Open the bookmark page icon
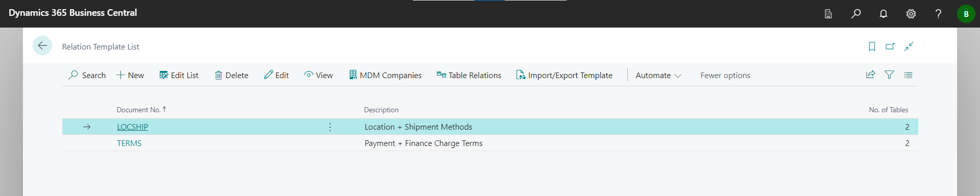Image resolution: width=980 pixels, height=196 pixels. click(x=872, y=46)
